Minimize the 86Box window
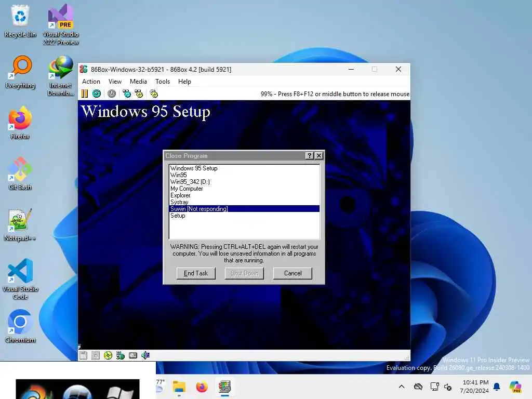 [x=351, y=69]
